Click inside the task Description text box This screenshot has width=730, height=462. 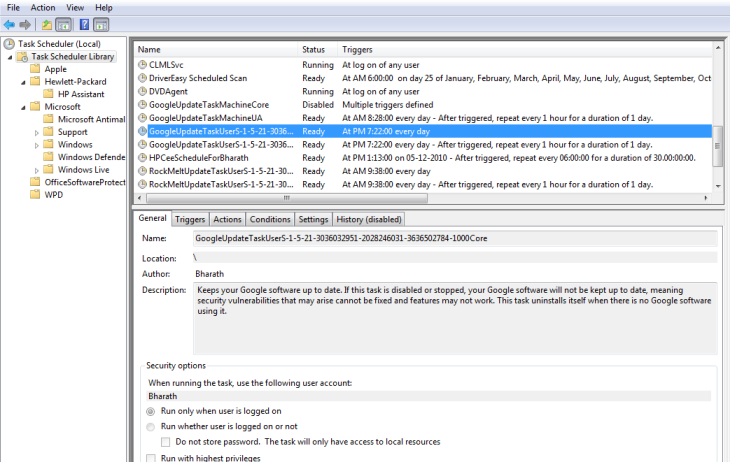click(455, 319)
